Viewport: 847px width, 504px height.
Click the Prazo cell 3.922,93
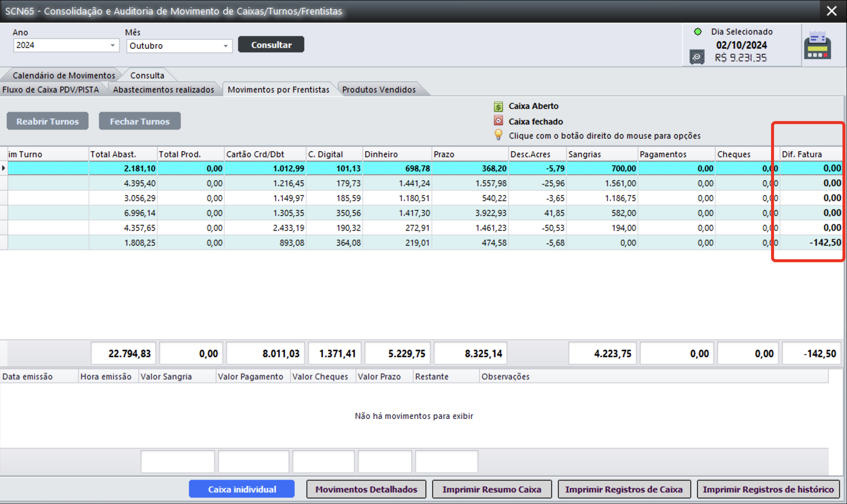tap(470, 213)
